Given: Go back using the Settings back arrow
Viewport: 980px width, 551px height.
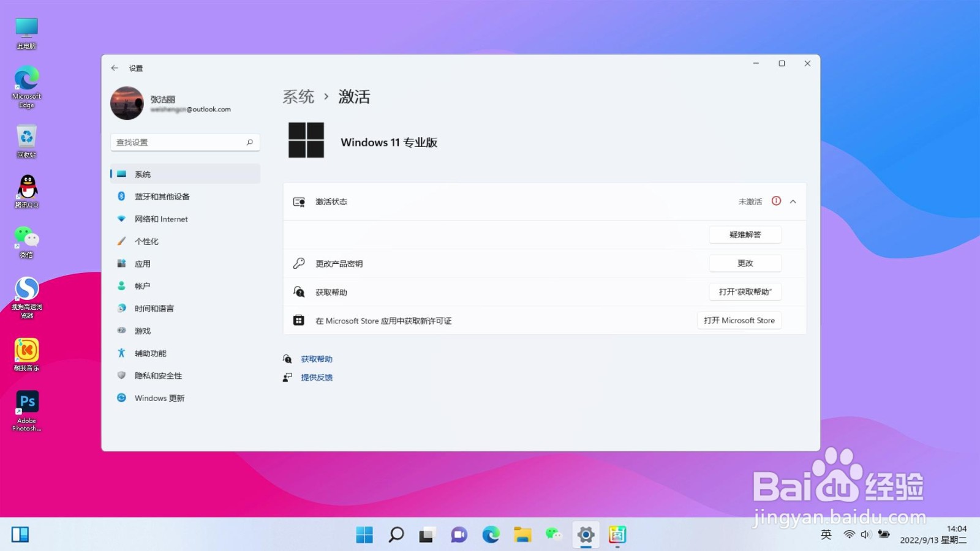Looking at the screenshot, I should click(115, 68).
